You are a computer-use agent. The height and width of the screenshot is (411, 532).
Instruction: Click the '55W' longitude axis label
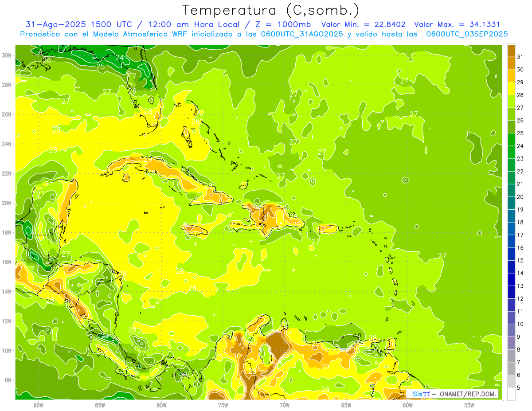pyautogui.click(x=469, y=405)
